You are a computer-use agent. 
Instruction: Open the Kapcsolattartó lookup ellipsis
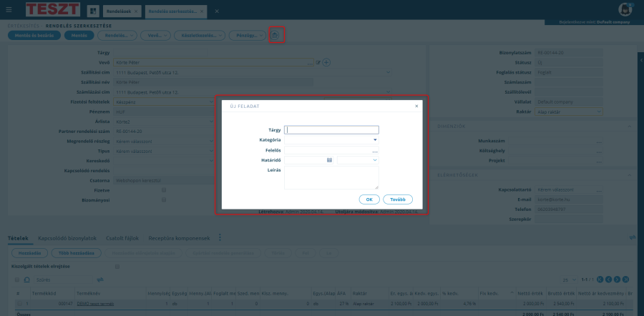599,190
